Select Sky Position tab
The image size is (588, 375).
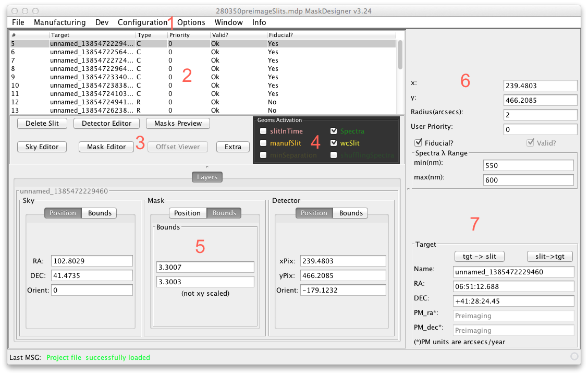click(63, 213)
